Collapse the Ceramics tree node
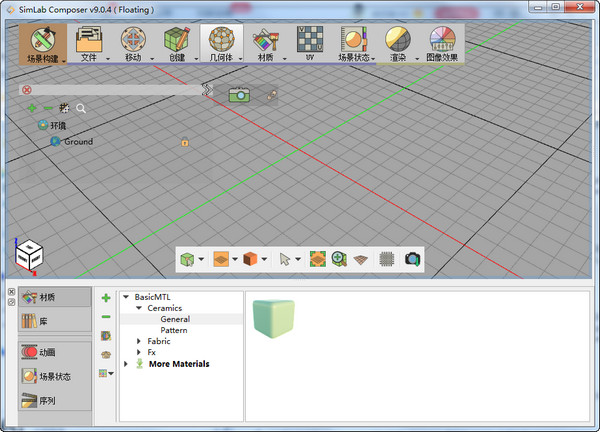Viewport: 600px width, 432px height. 139,308
